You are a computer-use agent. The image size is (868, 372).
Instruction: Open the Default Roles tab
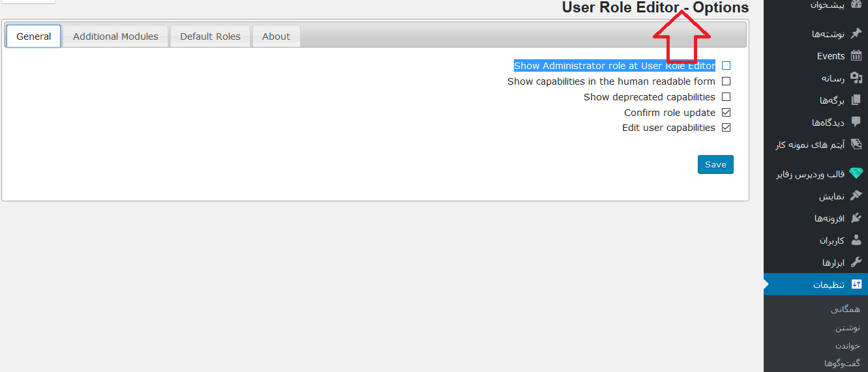coord(210,36)
